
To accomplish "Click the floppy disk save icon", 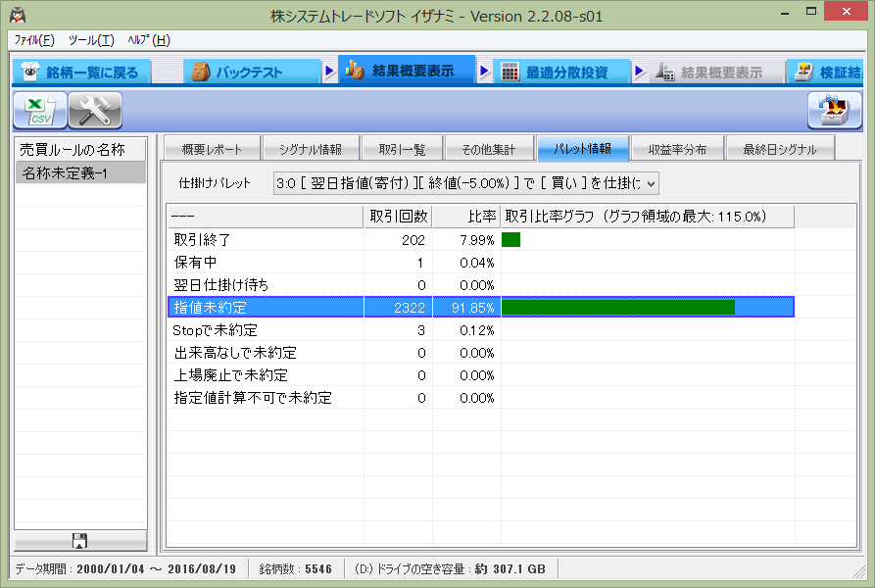I will (79, 541).
